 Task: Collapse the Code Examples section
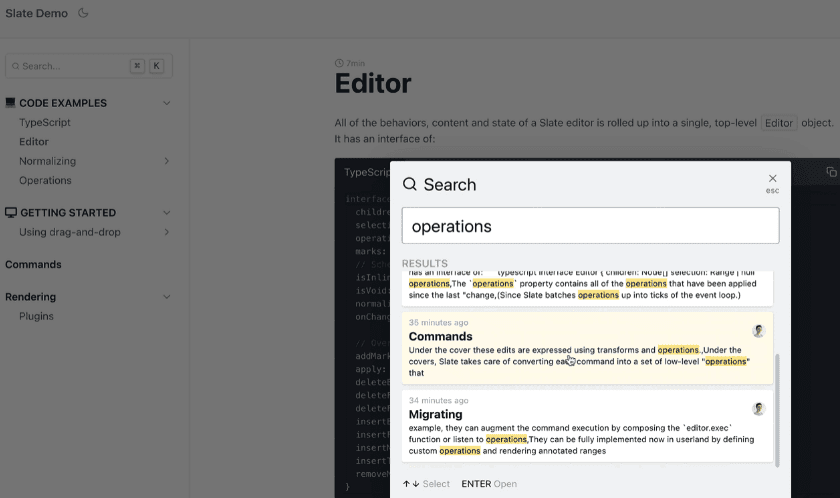tap(167, 103)
